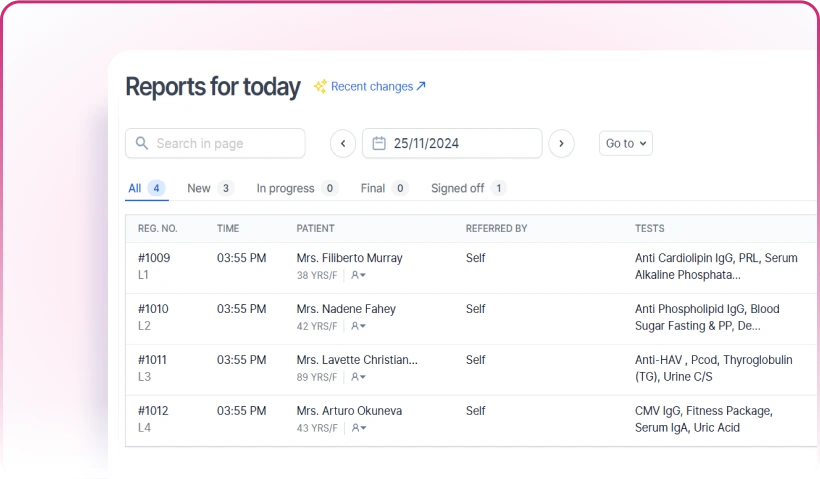
Task: Open patient menu for Nadene Fahey
Action: (358, 326)
